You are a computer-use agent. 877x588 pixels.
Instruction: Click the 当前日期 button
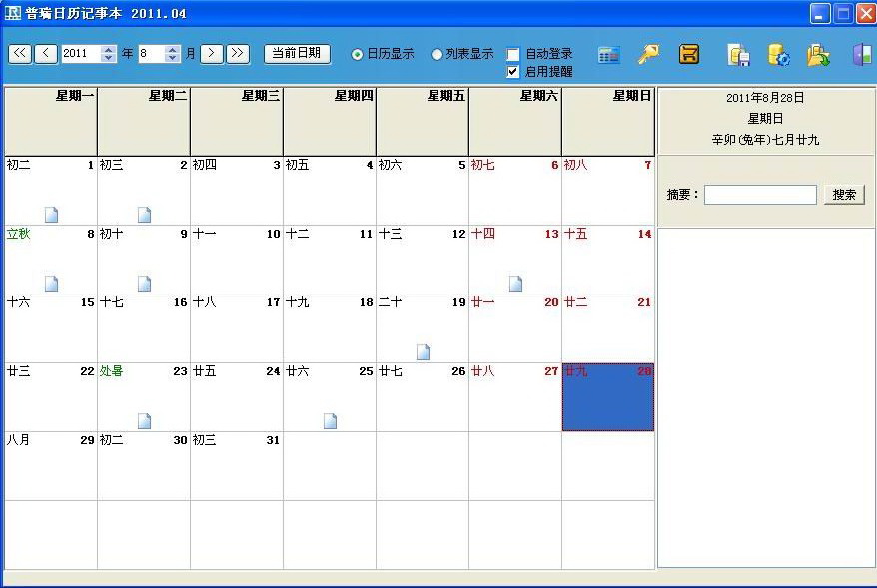point(297,54)
